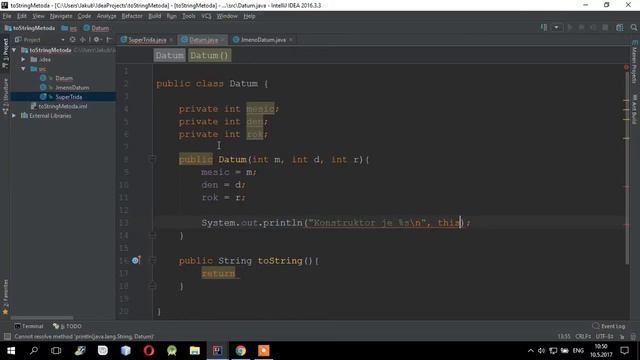Click Datum in navigation bar
The width and height of the screenshot is (640, 360).
(96, 28)
